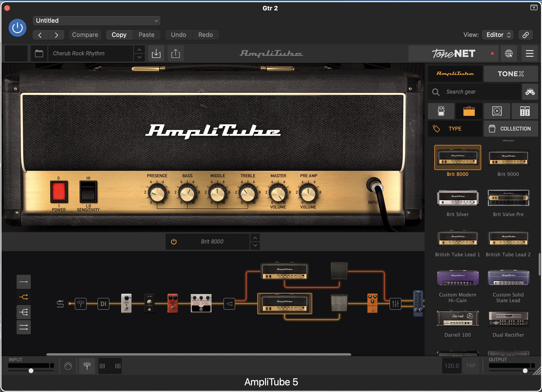Image resolution: width=542 pixels, height=392 pixels.
Task: Click the Compare button
Action: click(85, 35)
